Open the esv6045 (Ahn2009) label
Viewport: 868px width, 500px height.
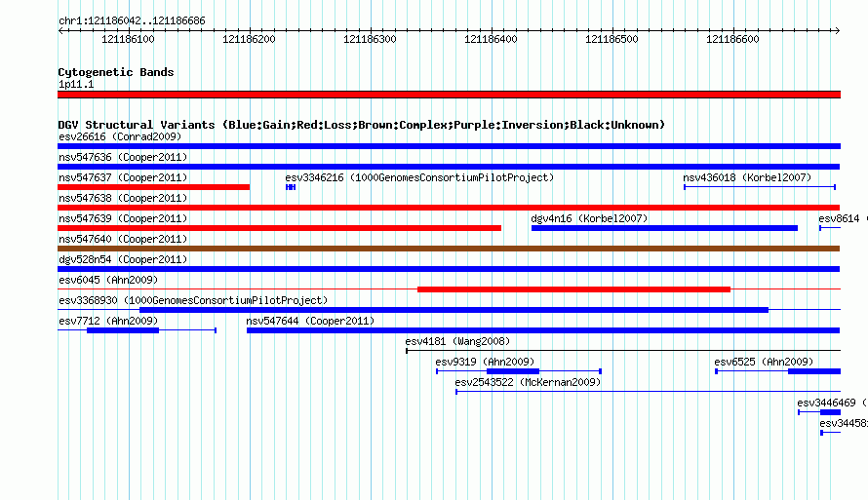[x=108, y=280]
